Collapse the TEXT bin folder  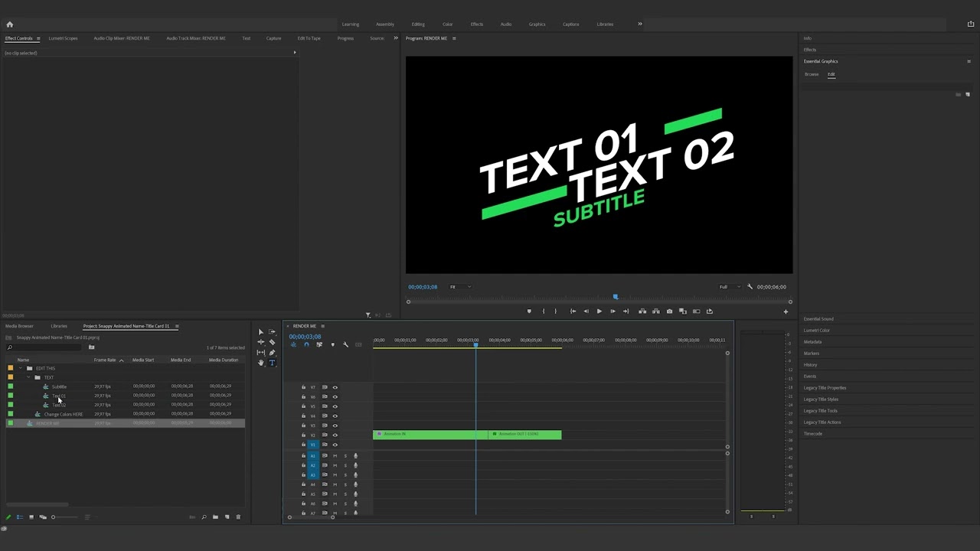[x=28, y=377]
